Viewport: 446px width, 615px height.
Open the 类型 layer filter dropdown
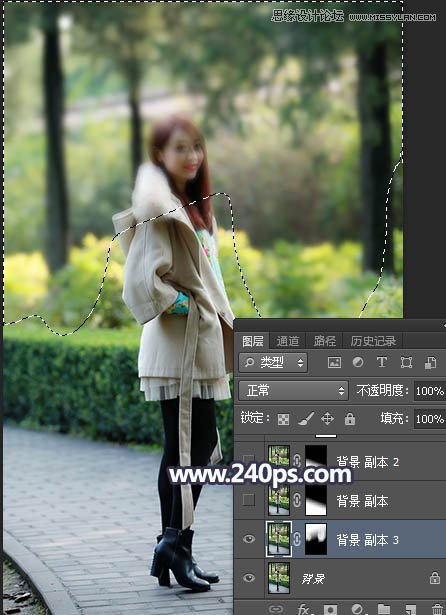pyautogui.click(x=273, y=363)
